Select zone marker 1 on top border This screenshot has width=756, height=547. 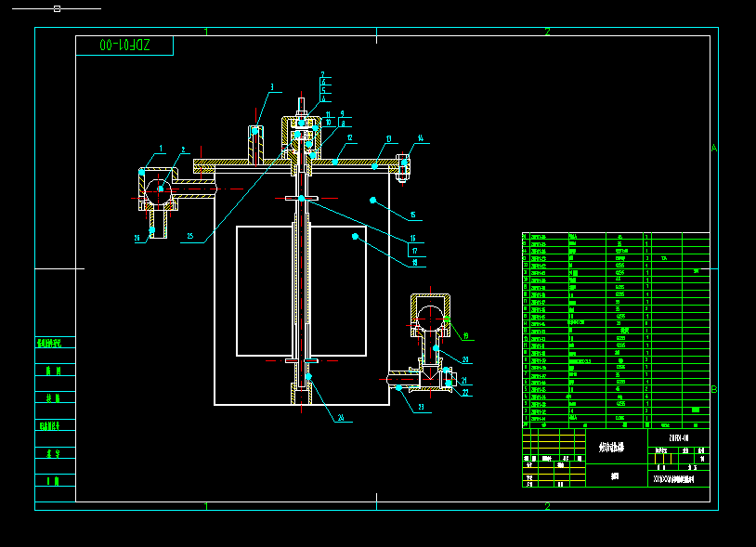pos(206,32)
